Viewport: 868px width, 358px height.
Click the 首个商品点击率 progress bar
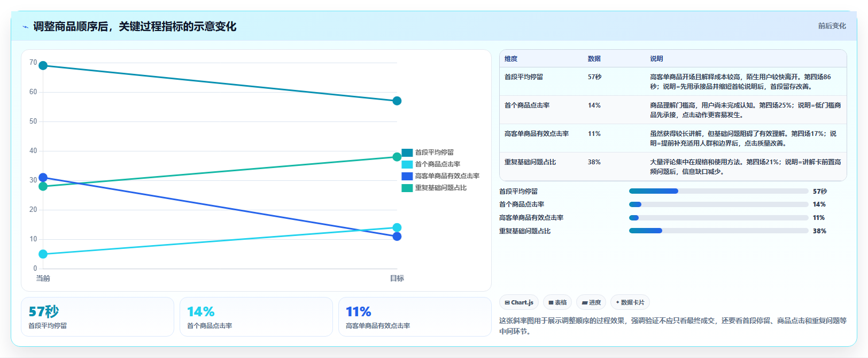(719, 204)
